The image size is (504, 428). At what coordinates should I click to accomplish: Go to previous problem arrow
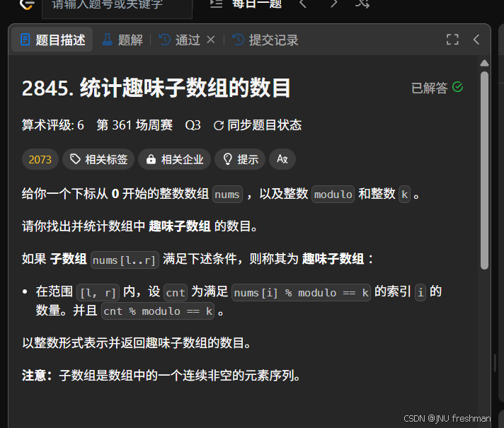tap(303, 4)
